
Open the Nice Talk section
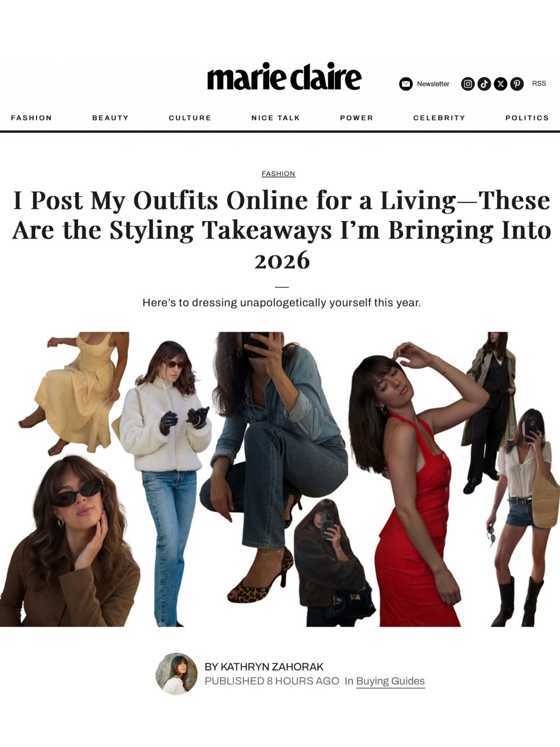coord(276,118)
